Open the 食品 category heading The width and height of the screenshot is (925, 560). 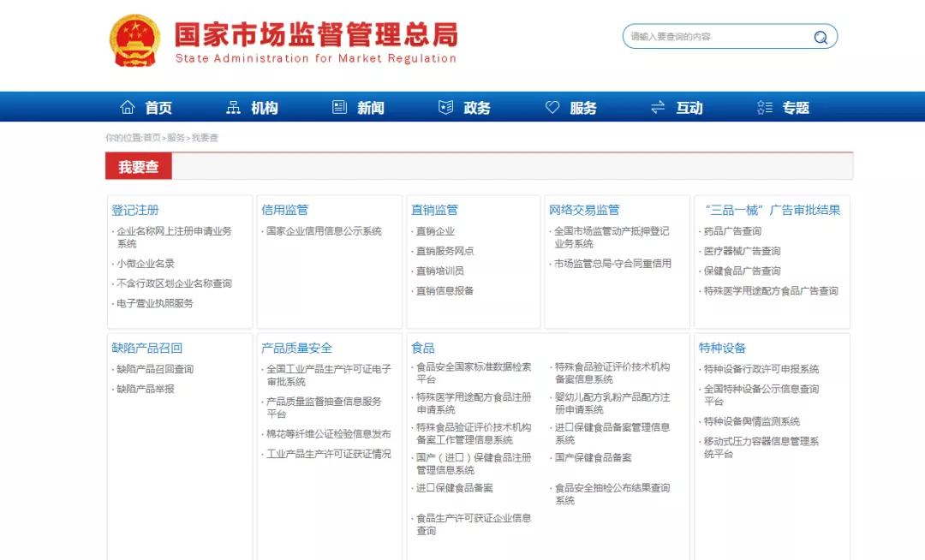click(423, 348)
